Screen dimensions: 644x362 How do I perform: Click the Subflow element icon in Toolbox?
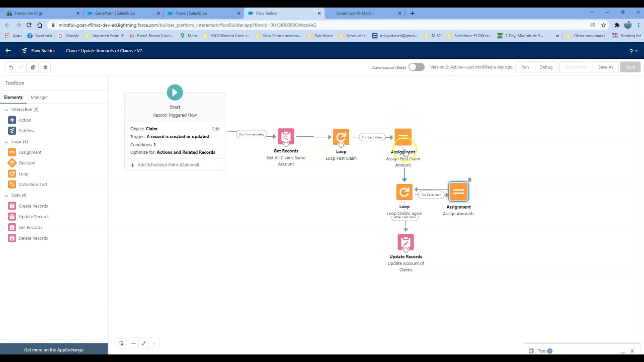(x=12, y=131)
